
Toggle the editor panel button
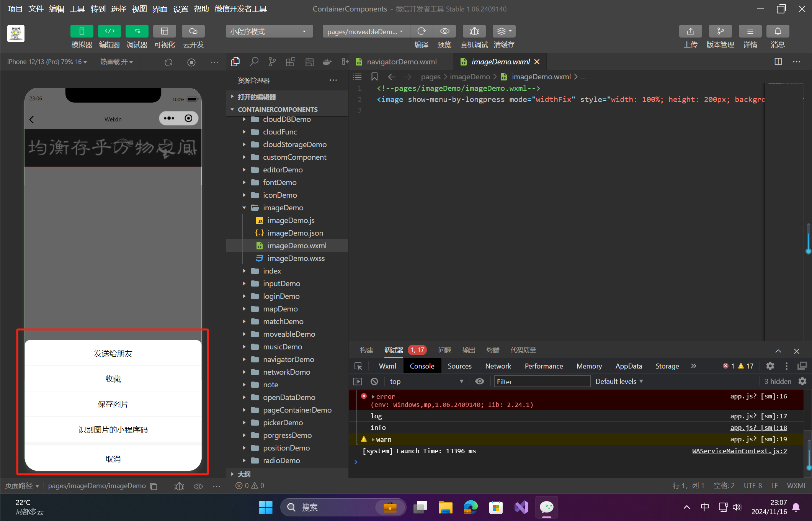point(109,31)
